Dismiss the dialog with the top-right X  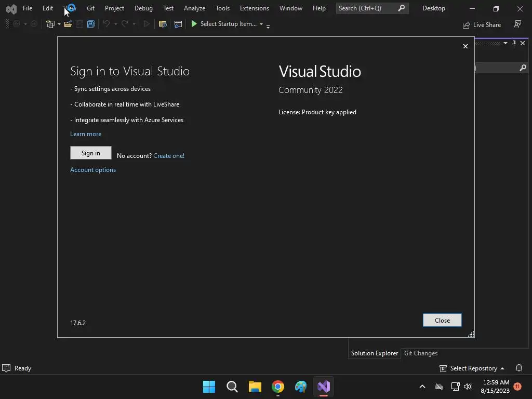(x=465, y=46)
